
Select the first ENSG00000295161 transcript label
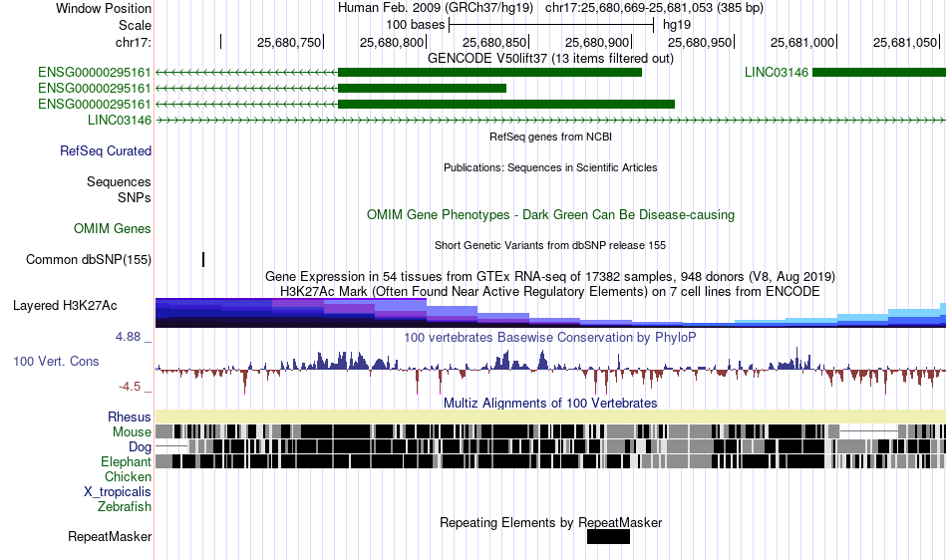95,73
